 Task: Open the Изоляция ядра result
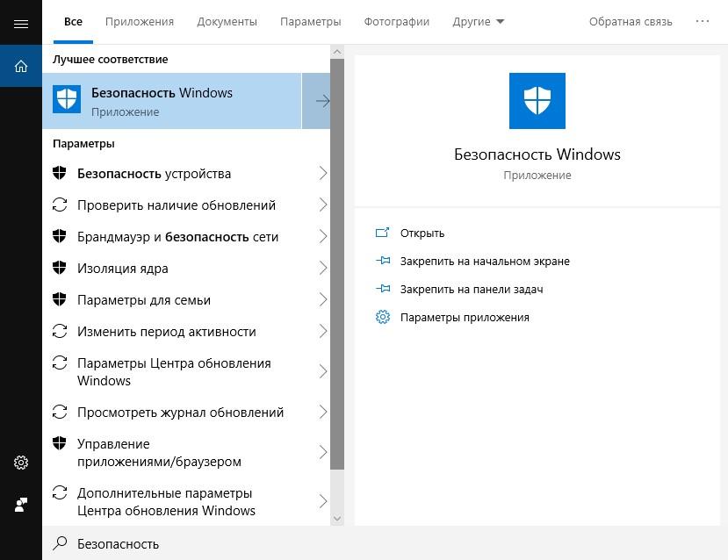tap(186, 269)
